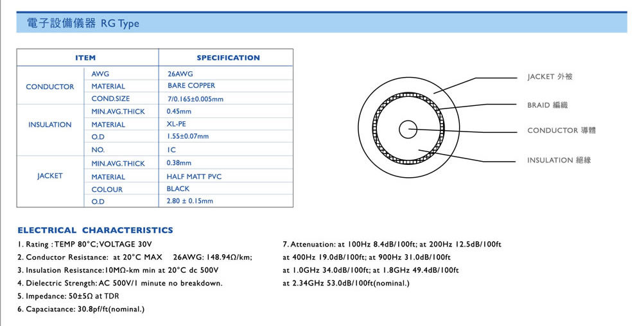Select the at 1.0GHz 34.0dB/100ft line

click(x=370, y=270)
